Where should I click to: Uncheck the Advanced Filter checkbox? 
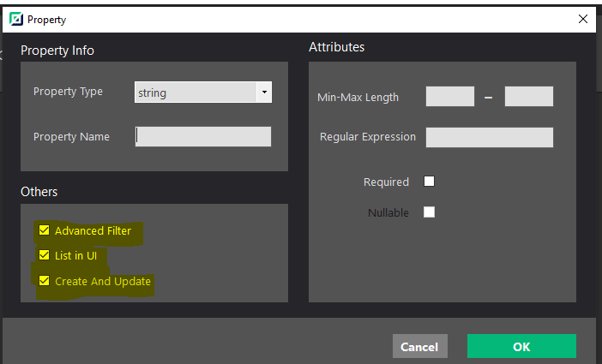(44, 230)
